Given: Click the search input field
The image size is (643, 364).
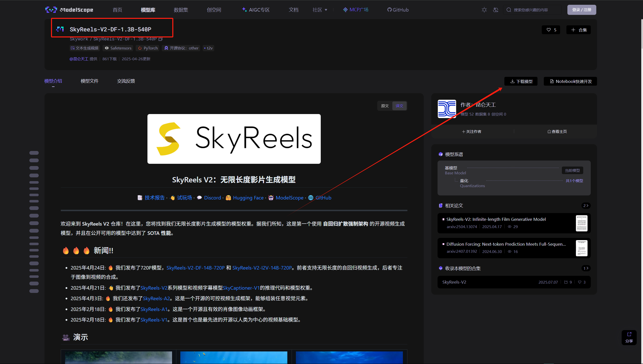Looking at the screenshot, I should 532,10.
